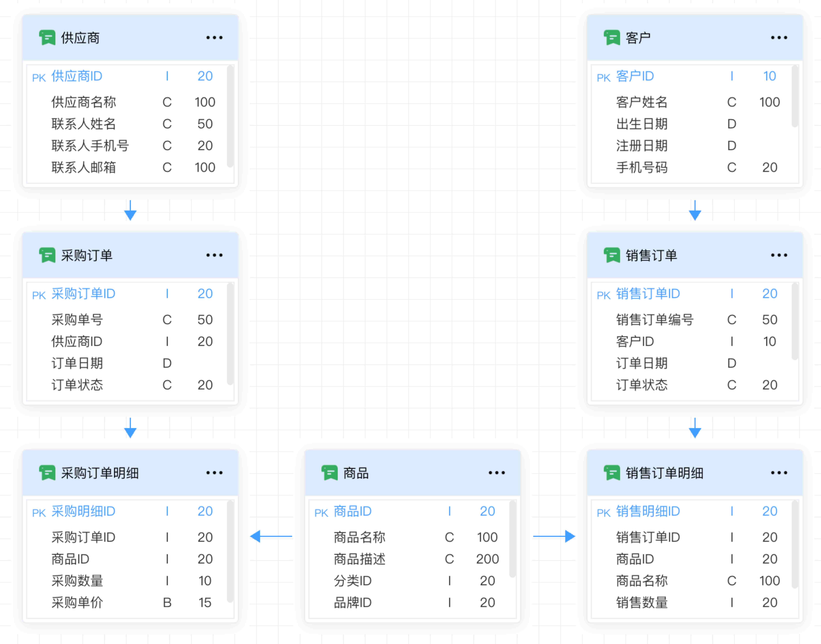Select the 商品ID primary key in 商品
The image size is (821, 644).
[352, 511]
